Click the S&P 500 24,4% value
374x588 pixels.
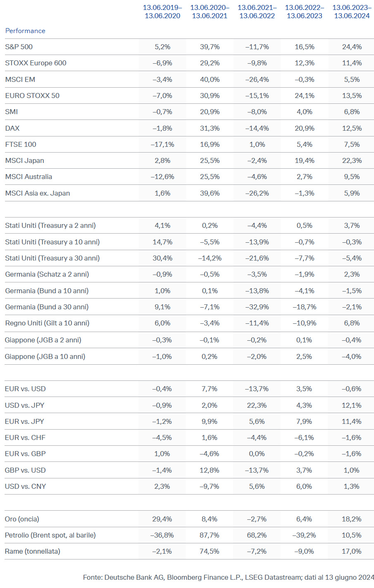click(x=352, y=47)
